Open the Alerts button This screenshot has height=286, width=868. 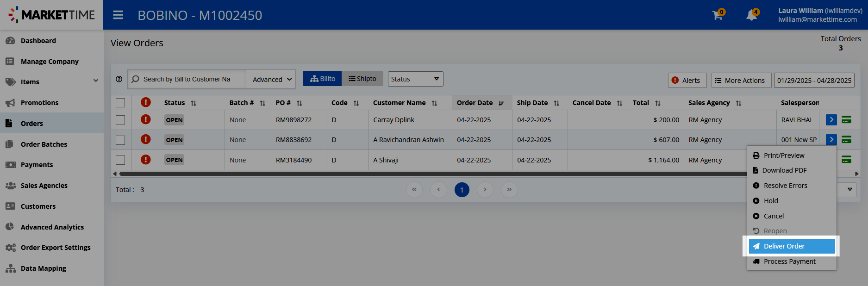pyautogui.click(x=687, y=80)
